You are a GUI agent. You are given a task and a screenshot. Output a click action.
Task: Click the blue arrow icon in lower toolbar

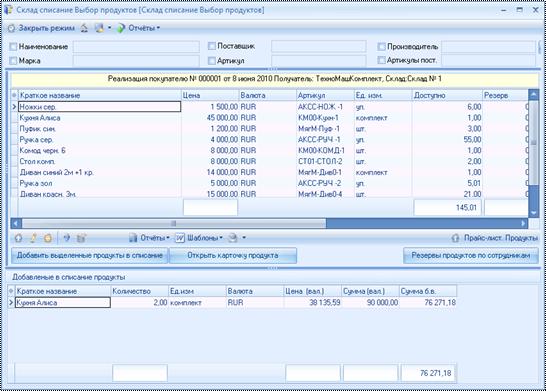(67, 238)
